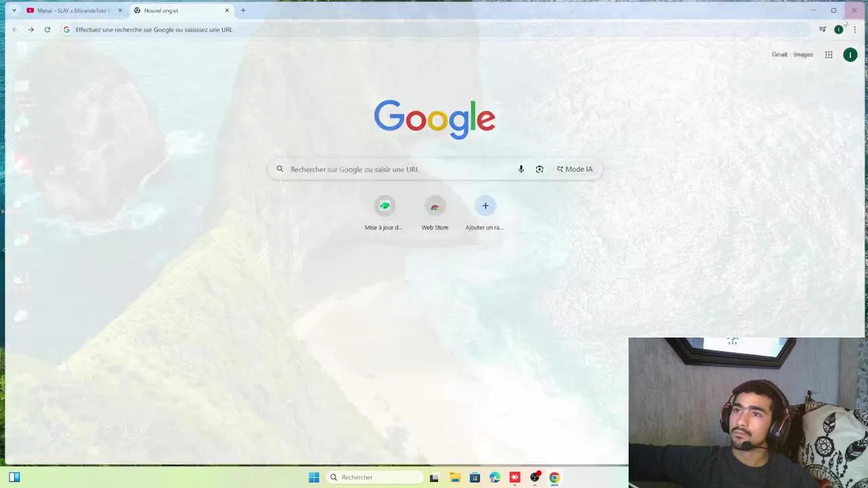The width and height of the screenshot is (868, 488).
Task: Open AnyDesk red icon in taskbar
Action: [515, 477]
